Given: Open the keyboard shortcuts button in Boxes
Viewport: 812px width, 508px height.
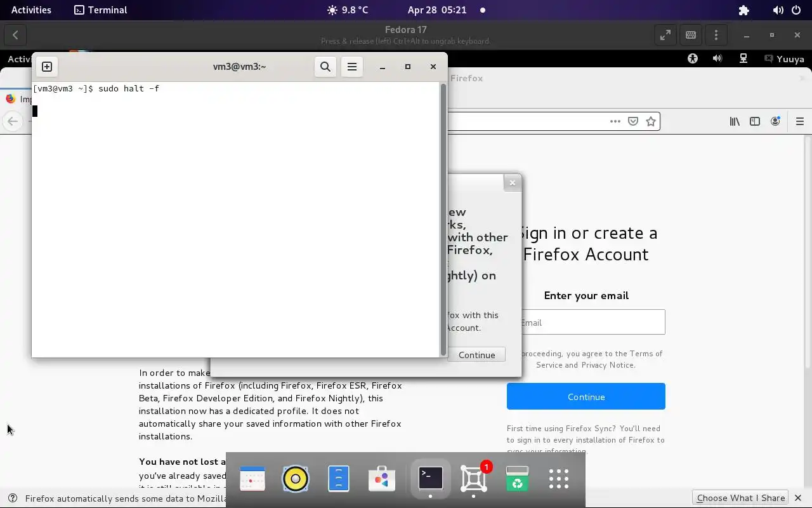Looking at the screenshot, I should coord(691,36).
